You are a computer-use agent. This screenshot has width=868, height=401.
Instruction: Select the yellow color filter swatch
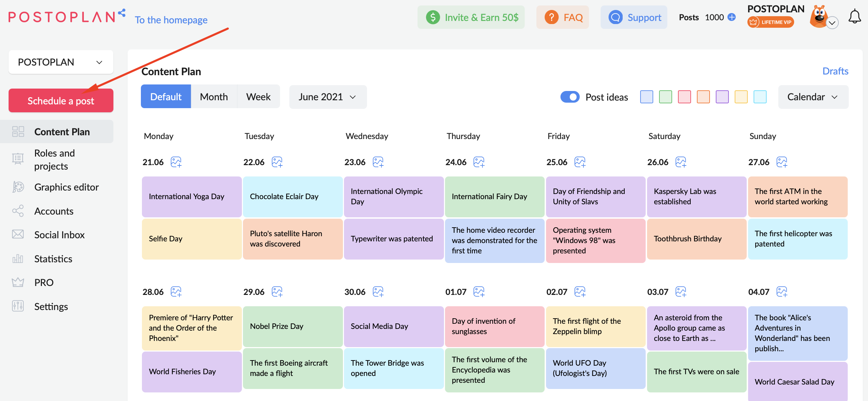[x=741, y=97]
